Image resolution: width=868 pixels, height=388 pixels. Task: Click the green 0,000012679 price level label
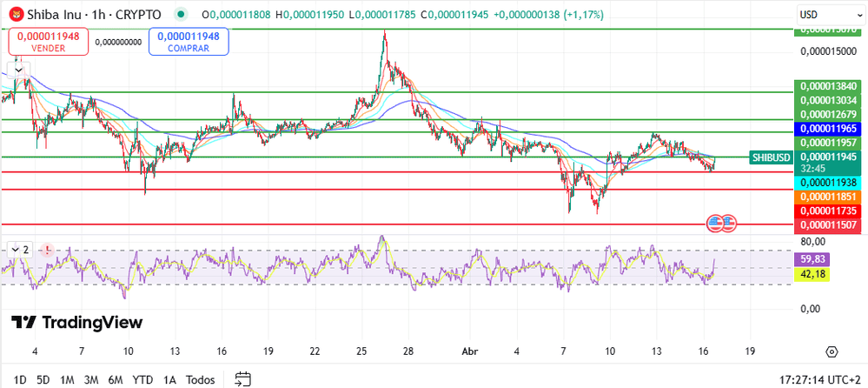tap(828, 115)
